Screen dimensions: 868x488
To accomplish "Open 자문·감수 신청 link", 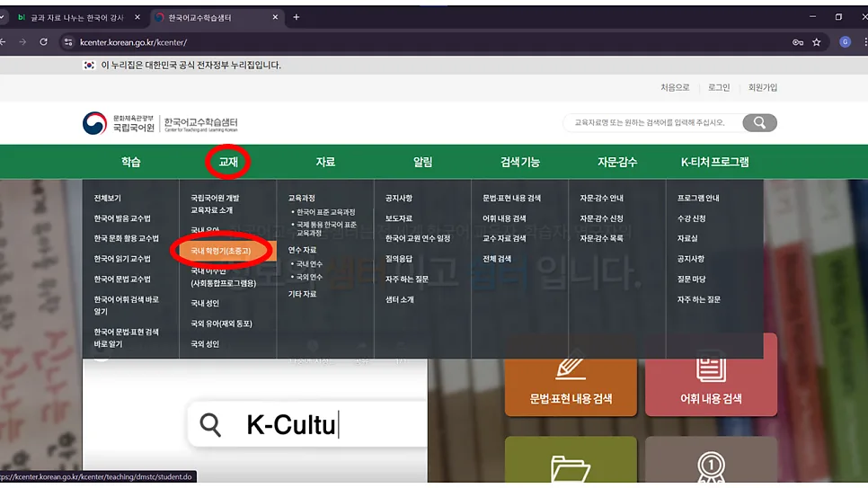I will point(601,218).
